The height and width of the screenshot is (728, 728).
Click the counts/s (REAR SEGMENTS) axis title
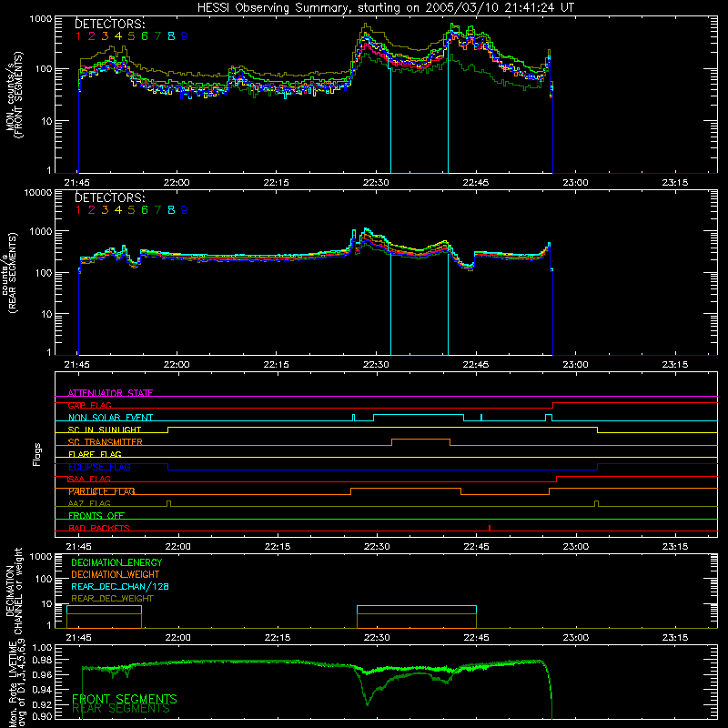point(11,273)
